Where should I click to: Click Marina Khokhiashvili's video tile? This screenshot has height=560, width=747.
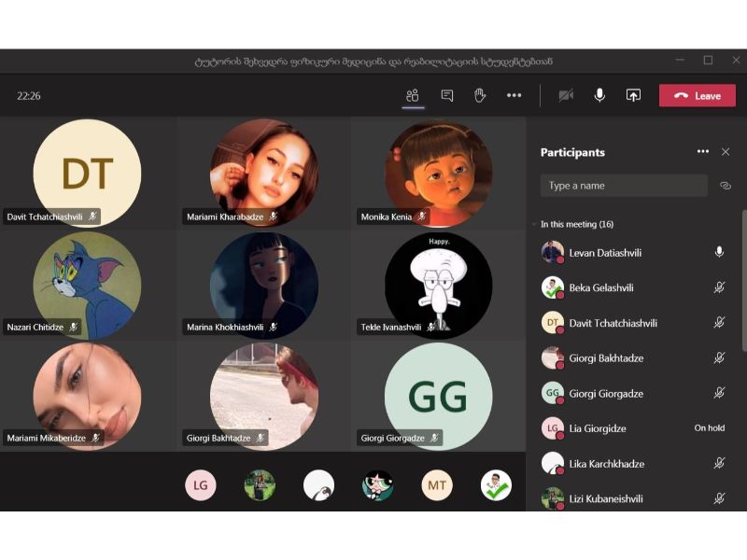(x=264, y=286)
